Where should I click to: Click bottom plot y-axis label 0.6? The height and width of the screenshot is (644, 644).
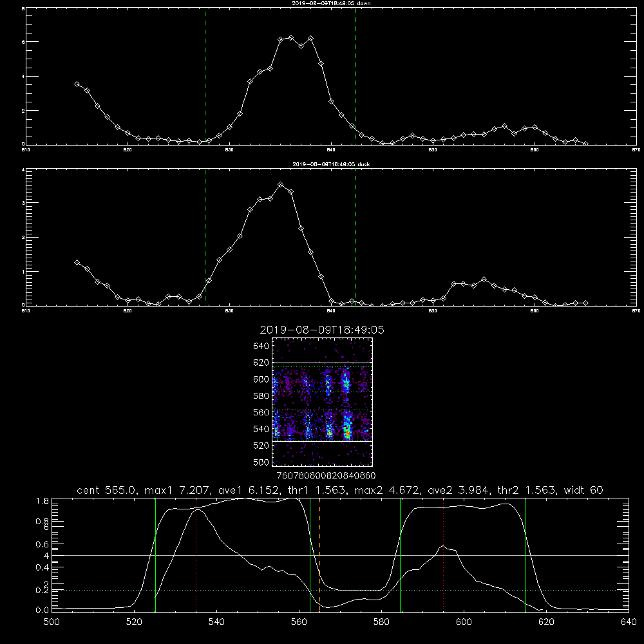point(43,544)
